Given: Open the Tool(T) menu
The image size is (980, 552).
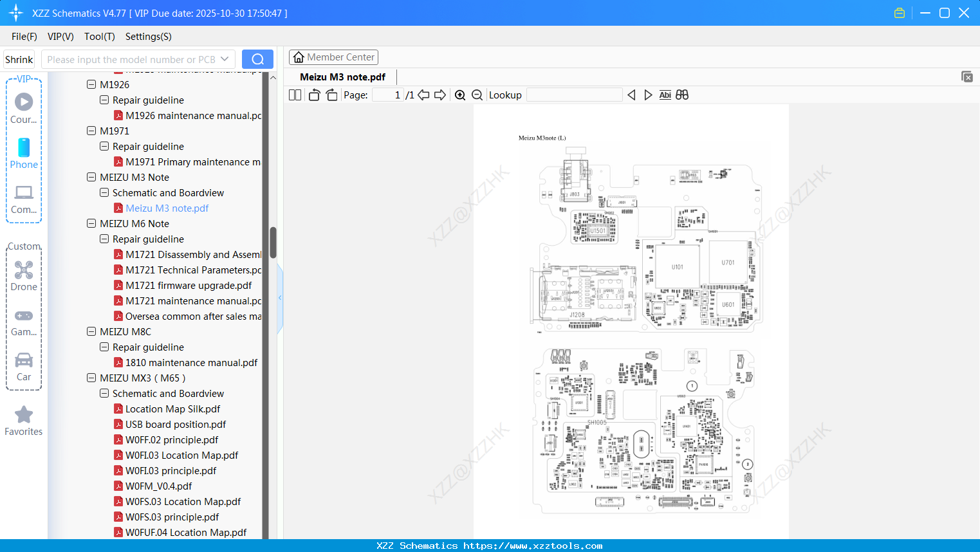Looking at the screenshot, I should (x=100, y=37).
